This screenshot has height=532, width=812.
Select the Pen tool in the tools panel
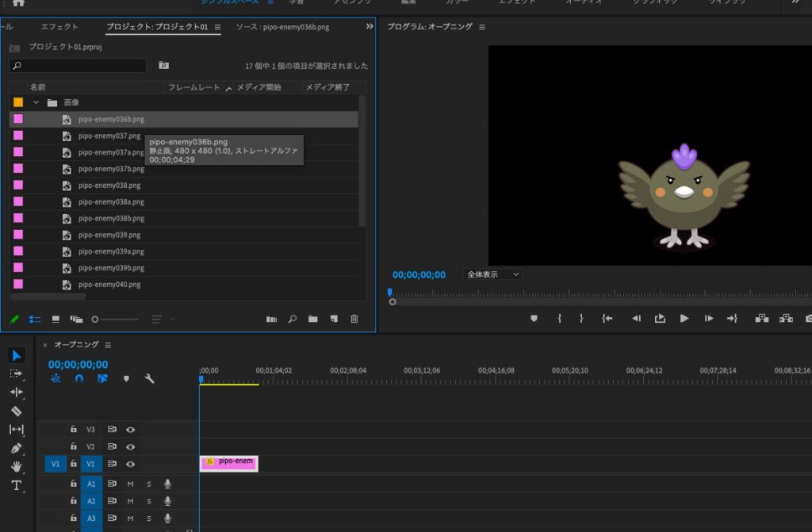coord(17,448)
